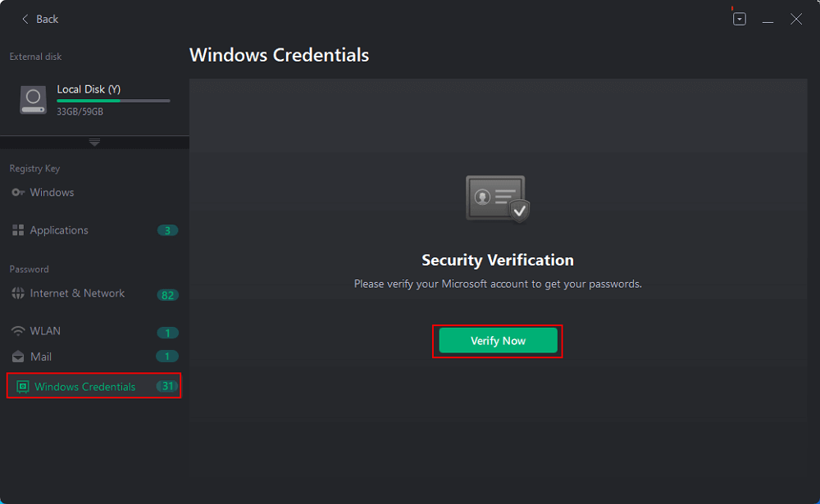Click the Verify Now button
Image resolution: width=820 pixels, height=504 pixels.
[498, 341]
